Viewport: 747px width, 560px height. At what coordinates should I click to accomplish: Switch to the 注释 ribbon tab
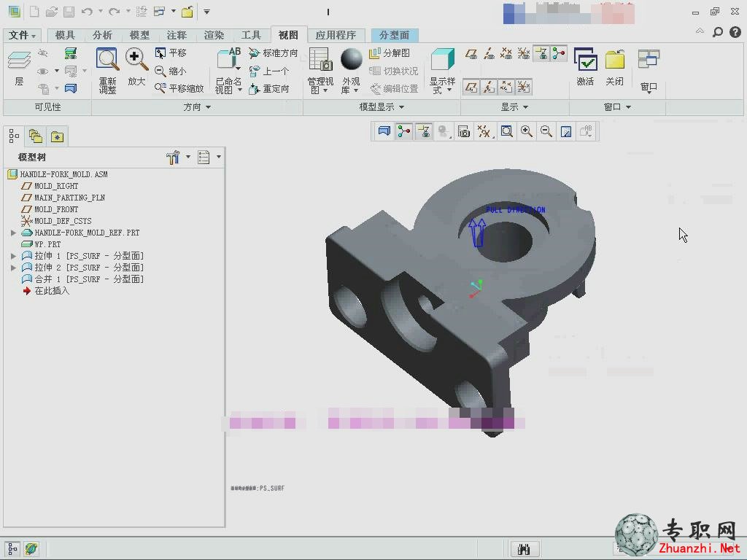point(177,35)
